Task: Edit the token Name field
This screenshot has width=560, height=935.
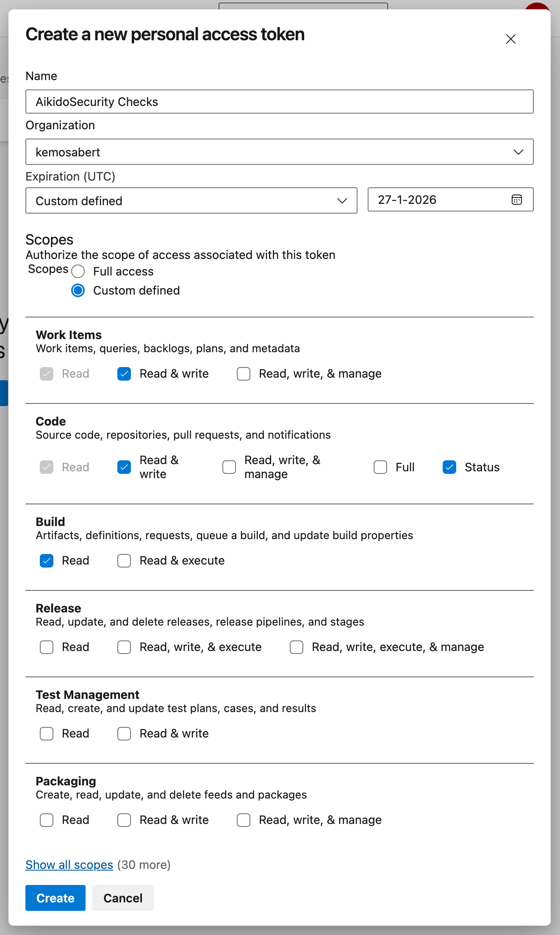Action: (x=279, y=102)
